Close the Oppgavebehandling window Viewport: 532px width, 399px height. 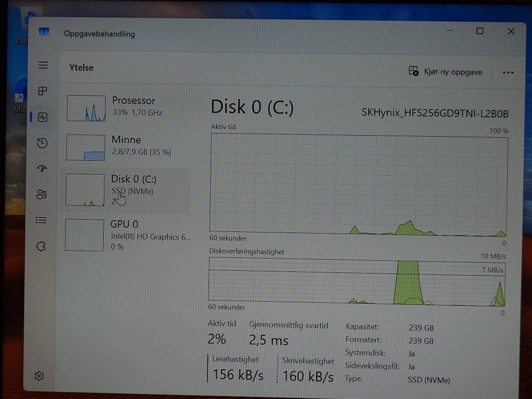tap(510, 32)
